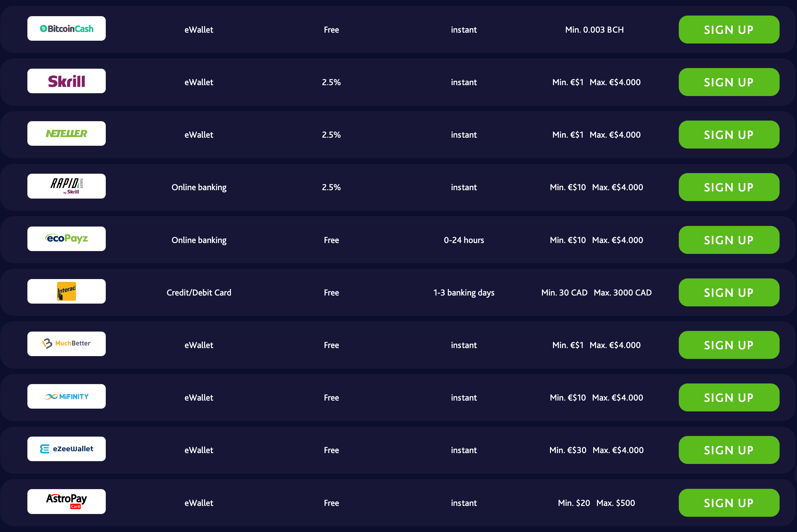This screenshot has height=532, width=797.
Task: Click the AstroPay Card logo
Action: tap(67, 502)
